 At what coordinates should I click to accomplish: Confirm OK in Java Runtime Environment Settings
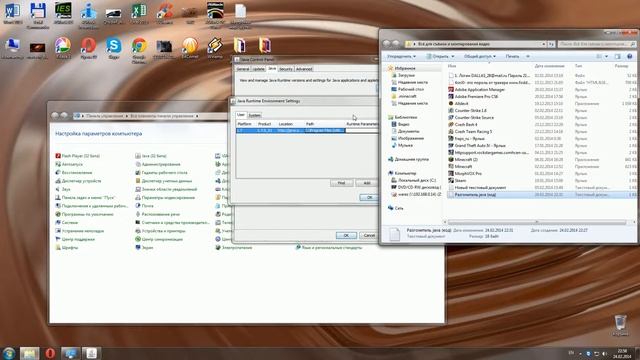coord(369,198)
